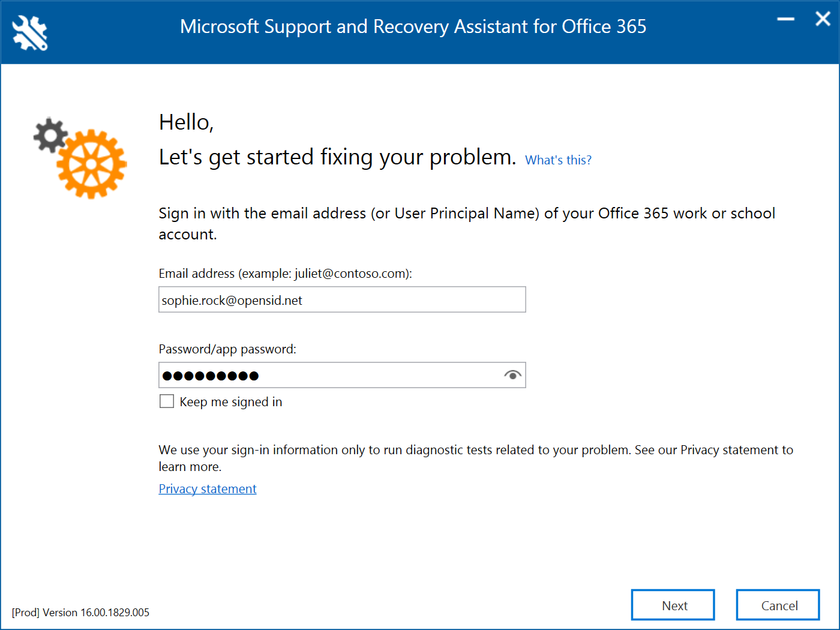Tick the Keep me signed in checkbox

pyautogui.click(x=167, y=401)
